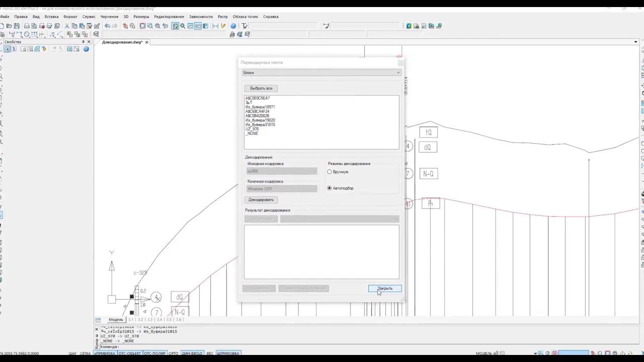Zoom extents with the frame icon

142,26
